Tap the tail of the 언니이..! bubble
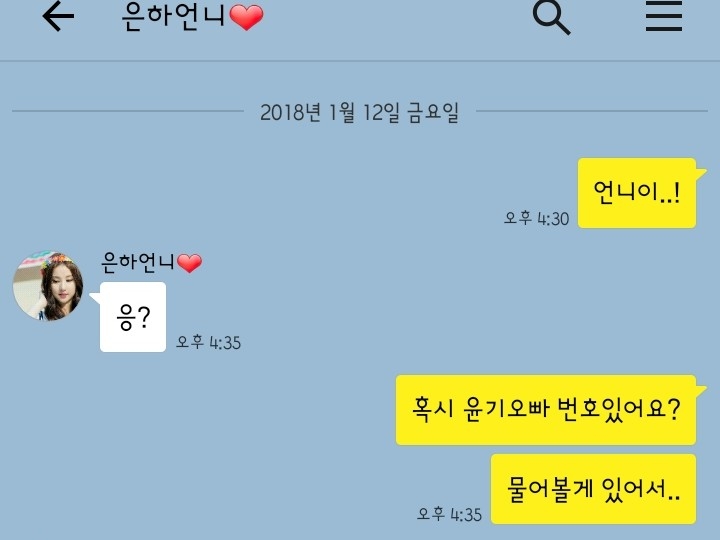This screenshot has width=720, height=540. (701, 173)
